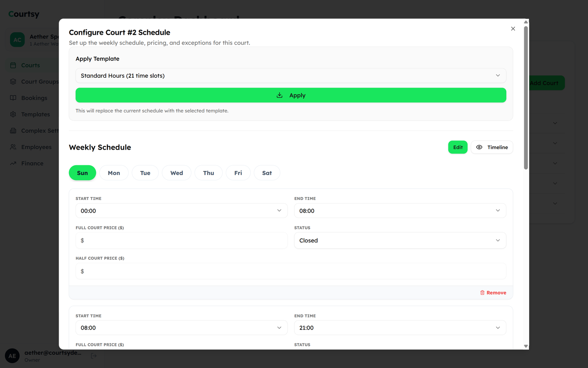Click the AC organization avatar
Viewport: 588px width, 368px height.
(x=17, y=40)
